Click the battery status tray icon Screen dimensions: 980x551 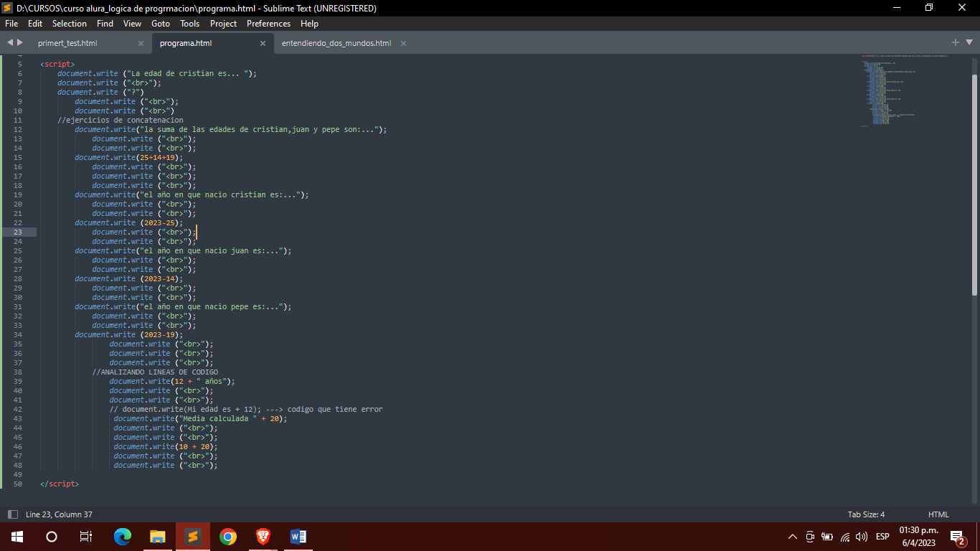click(827, 536)
